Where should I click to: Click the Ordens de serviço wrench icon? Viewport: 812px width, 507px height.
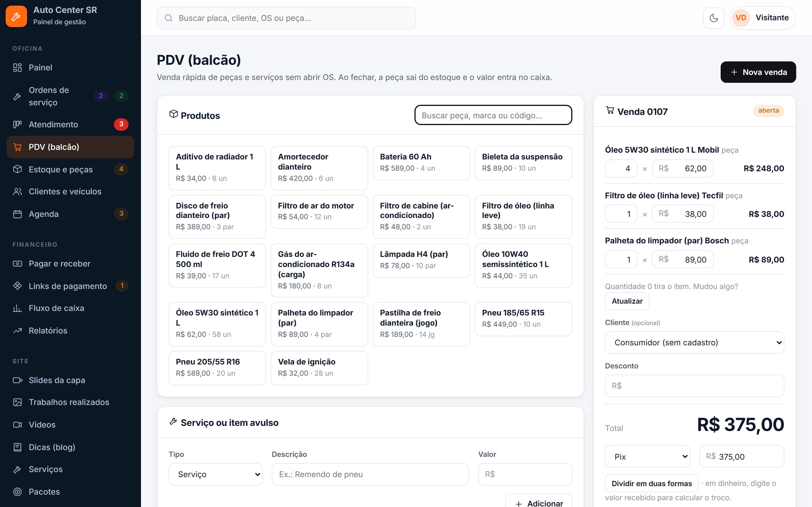pos(17,96)
